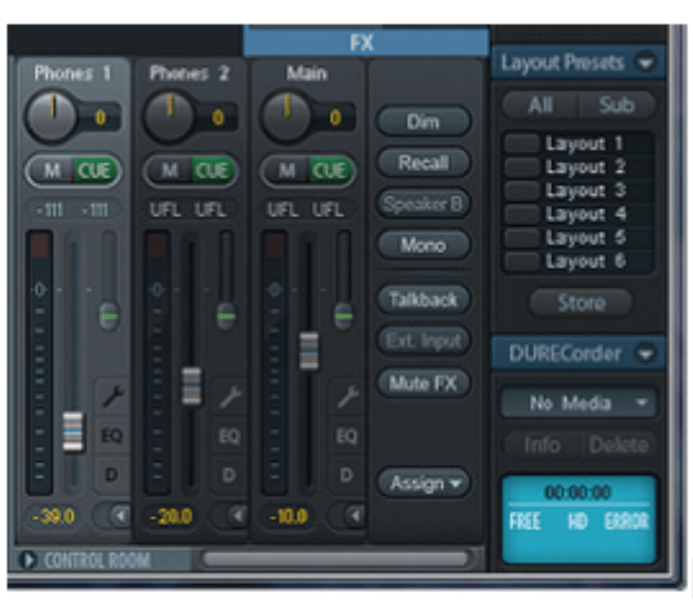693x616 pixels.
Task: Open the No Media dropdown
Action: (x=579, y=403)
